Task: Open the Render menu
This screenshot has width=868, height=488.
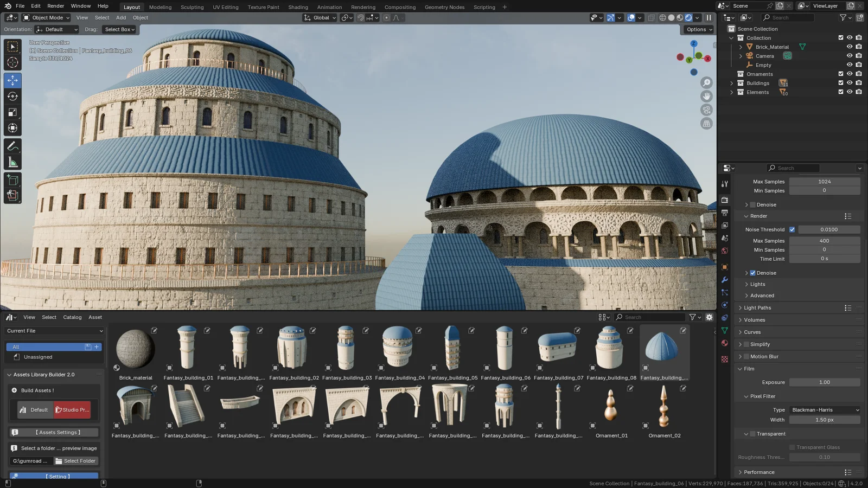Action: pos(55,6)
